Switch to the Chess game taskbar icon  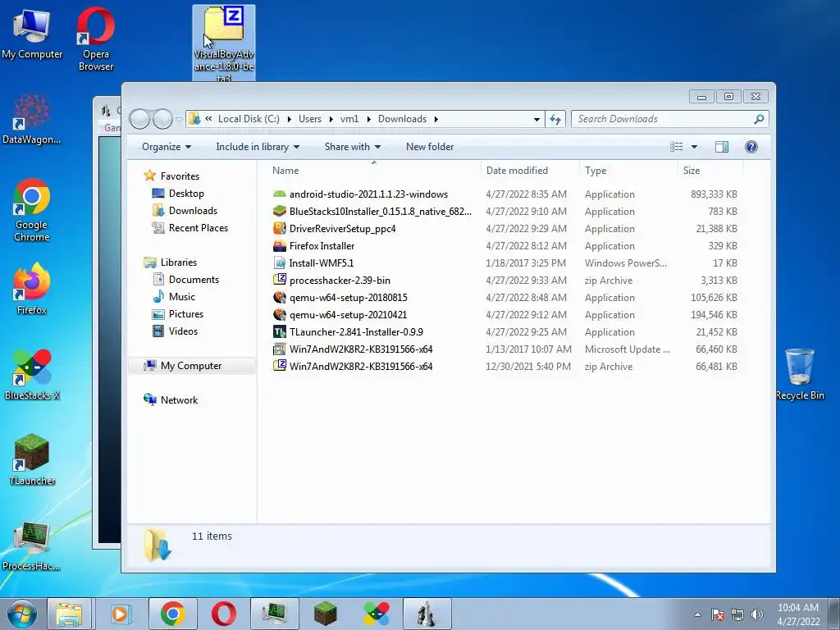click(x=427, y=614)
